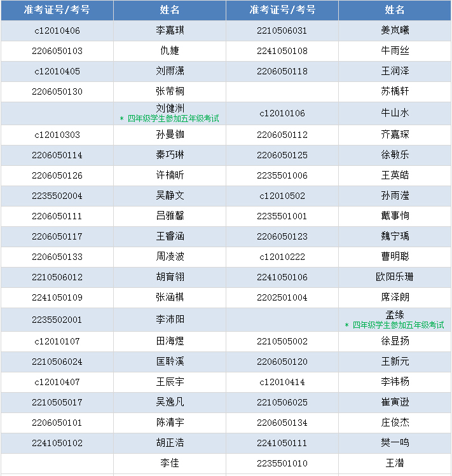Click the name 牛山水

395,113
